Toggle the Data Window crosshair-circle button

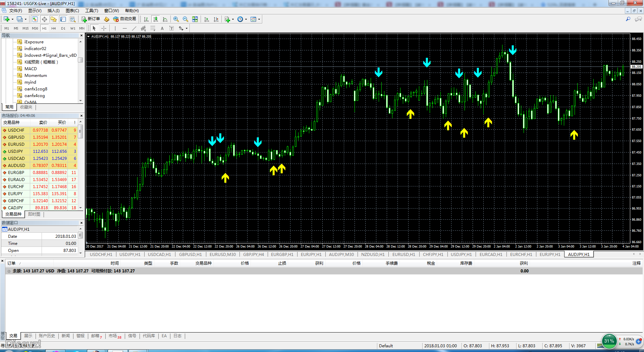pyautogui.click(x=44, y=19)
